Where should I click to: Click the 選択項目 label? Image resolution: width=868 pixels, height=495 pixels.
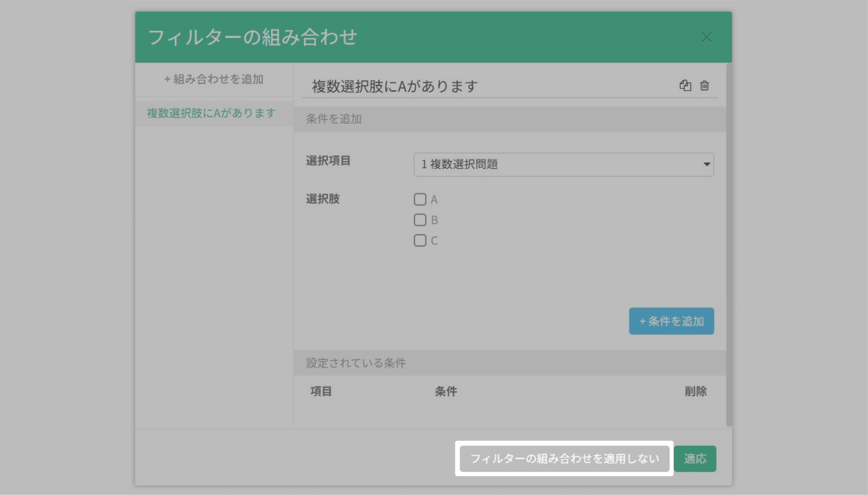click(328, 161)
